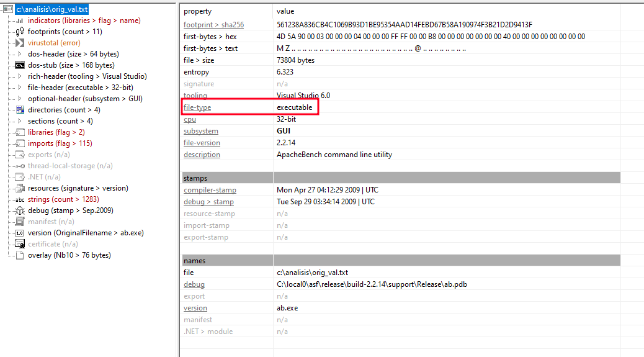Click the debug bug icon
The width and height of the screenshot is (644, 357).
coord(19,210)
